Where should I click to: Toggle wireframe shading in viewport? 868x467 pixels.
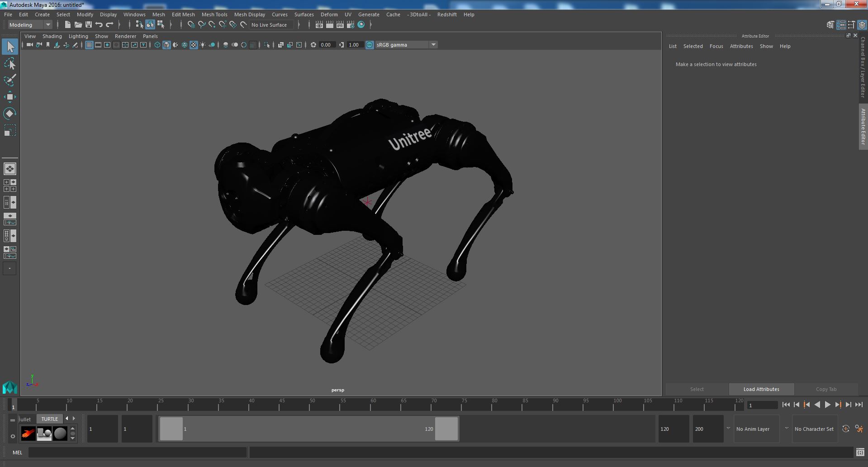tap(157, 45)
